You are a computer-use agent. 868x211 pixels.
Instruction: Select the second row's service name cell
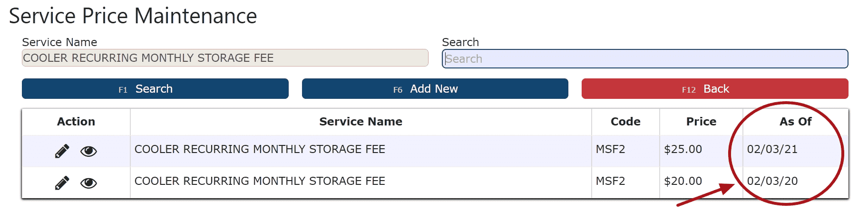point(361,182)
